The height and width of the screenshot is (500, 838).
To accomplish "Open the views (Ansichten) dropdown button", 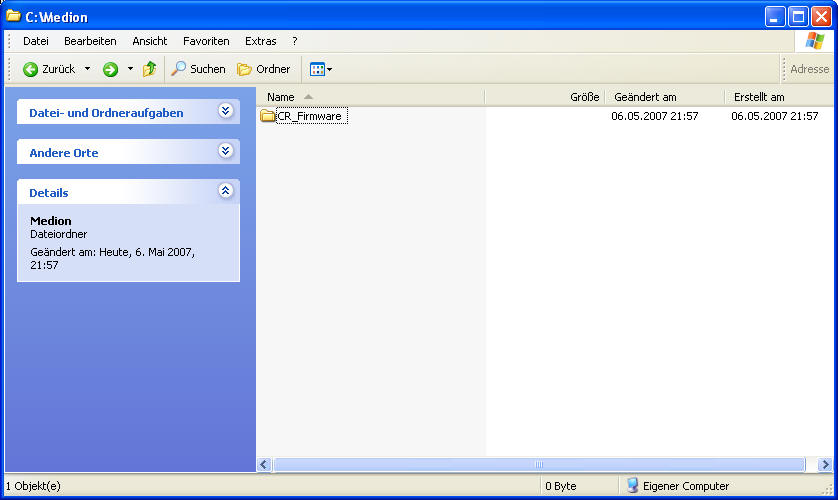I will click(x=321, y=69).
